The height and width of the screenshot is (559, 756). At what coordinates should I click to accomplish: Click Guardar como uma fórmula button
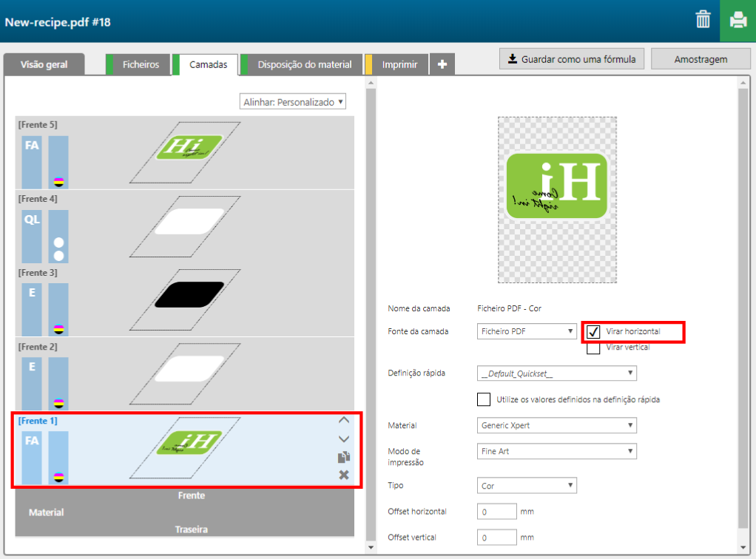(572, 59)
